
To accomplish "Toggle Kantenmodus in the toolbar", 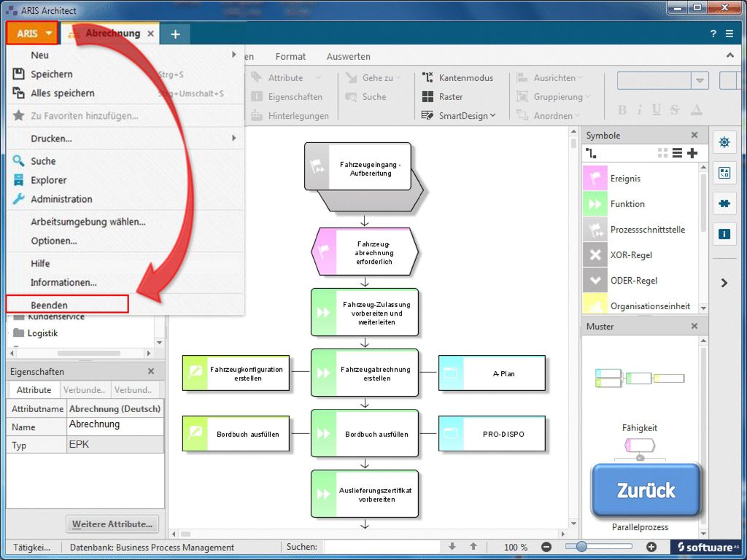I will tap(457, 77).
